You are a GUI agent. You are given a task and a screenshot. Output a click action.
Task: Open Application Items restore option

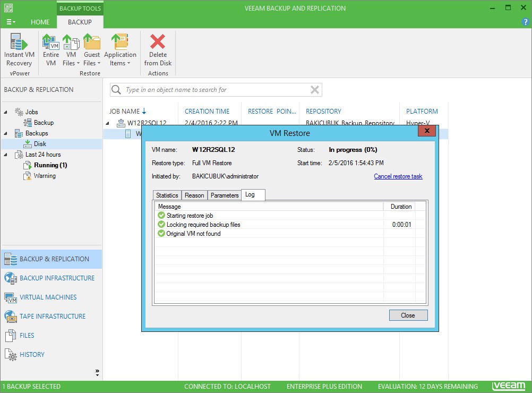(120, 50)
